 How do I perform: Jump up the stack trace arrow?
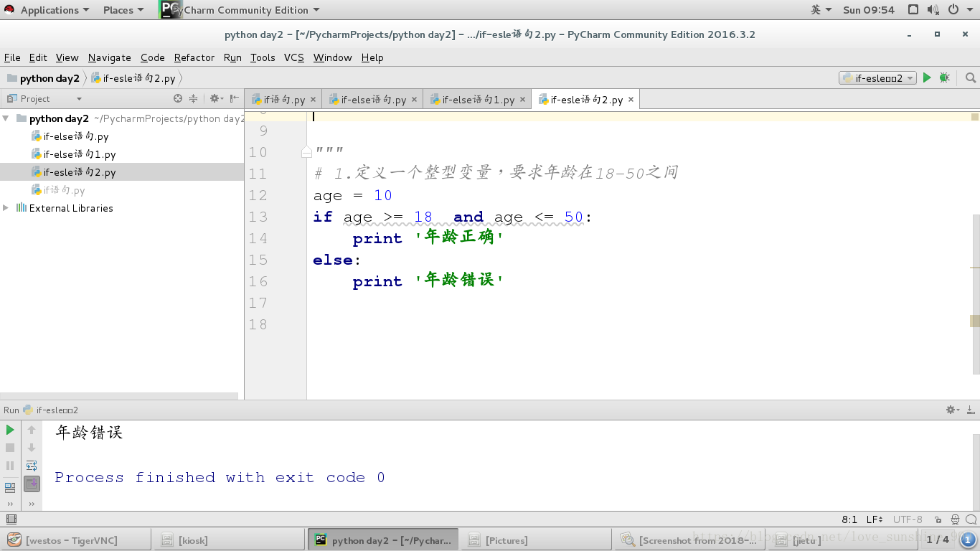(32, 430)
